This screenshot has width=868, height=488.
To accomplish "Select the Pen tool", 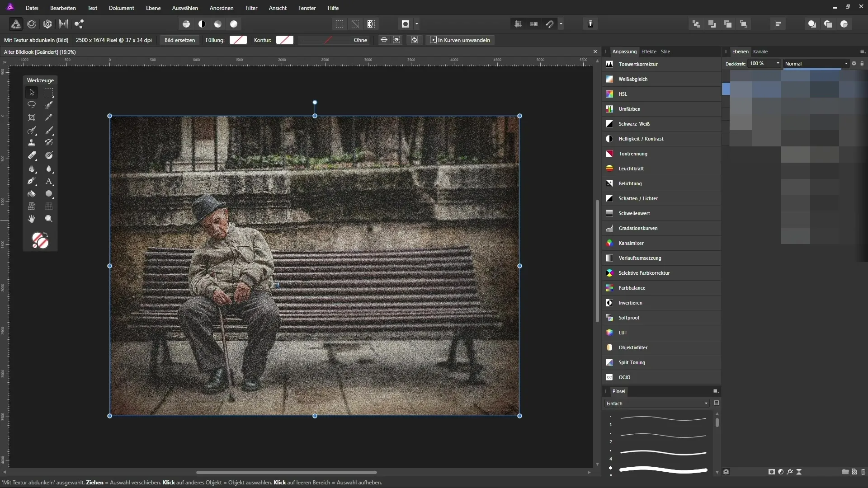I will pos(32,181).
